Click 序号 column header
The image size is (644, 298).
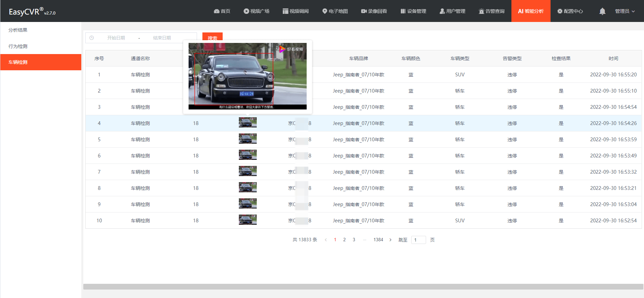[99, 58]
